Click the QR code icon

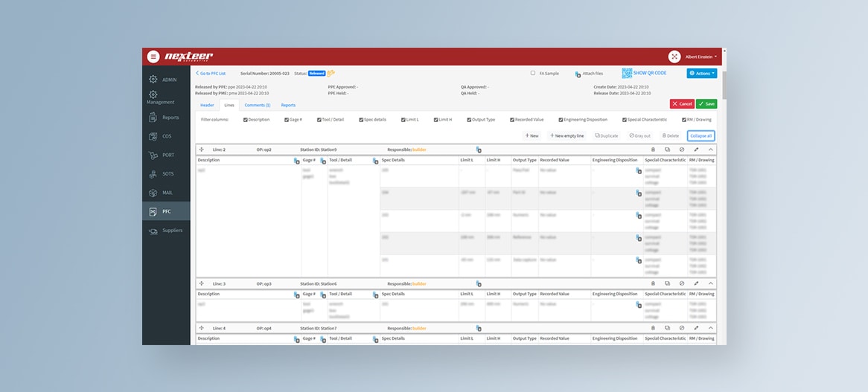[627, 73]
